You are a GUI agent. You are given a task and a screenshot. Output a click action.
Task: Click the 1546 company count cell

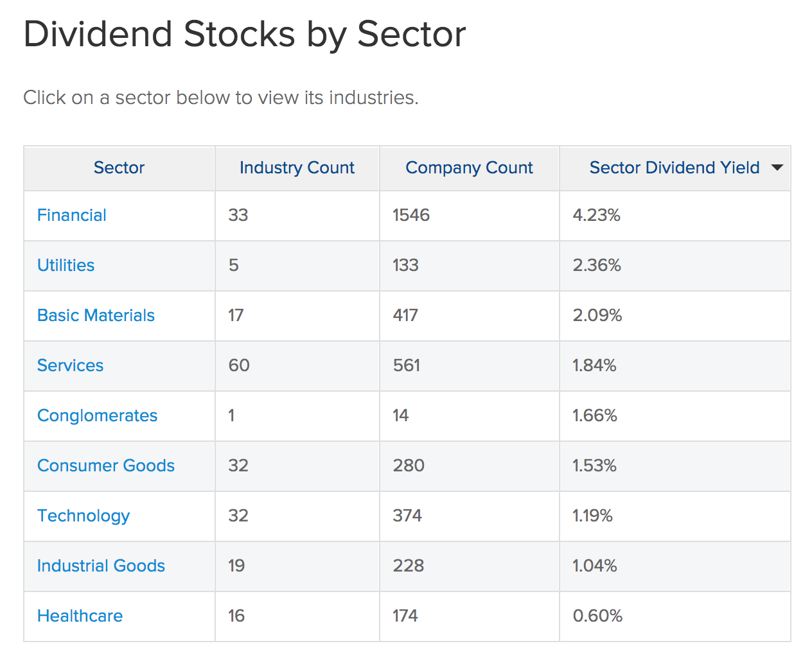click(411, 215)
